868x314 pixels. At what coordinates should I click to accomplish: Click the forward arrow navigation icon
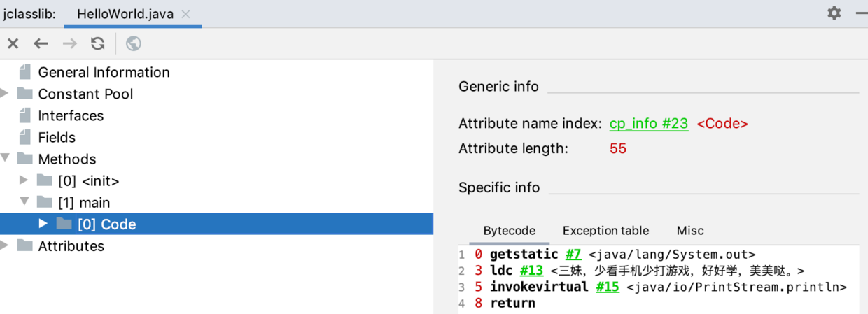69,43
